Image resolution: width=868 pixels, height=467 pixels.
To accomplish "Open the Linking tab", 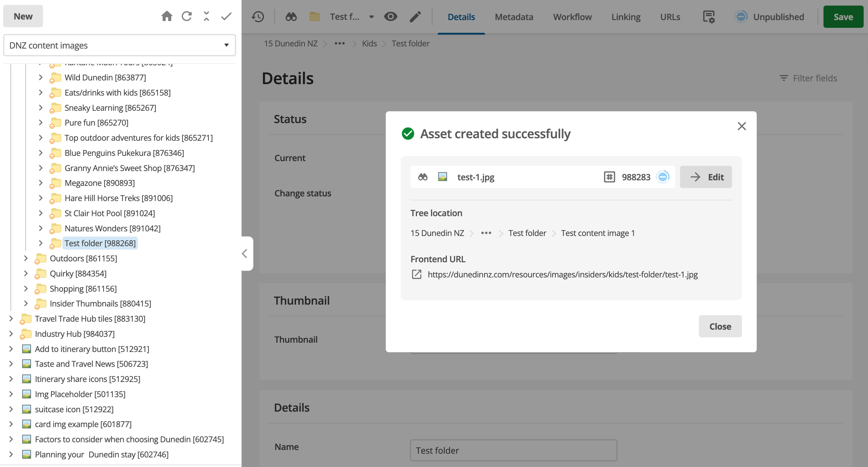I will point(626,17).
